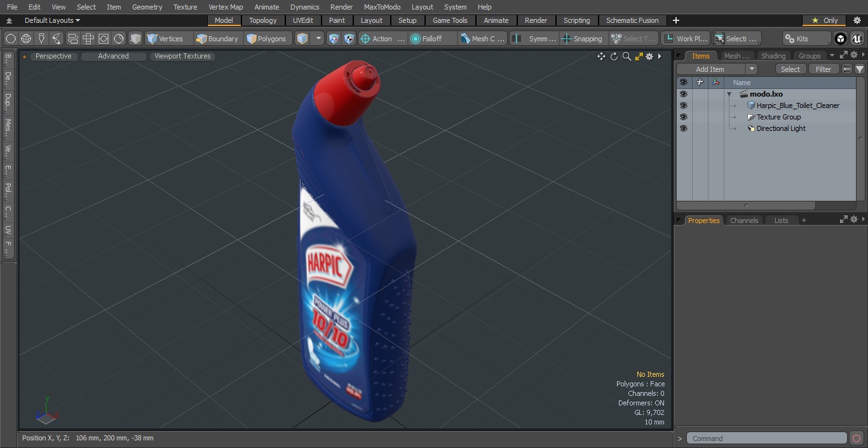
Task: Open the Mesh Constraint menu
Action: click(x=483, y=39)
